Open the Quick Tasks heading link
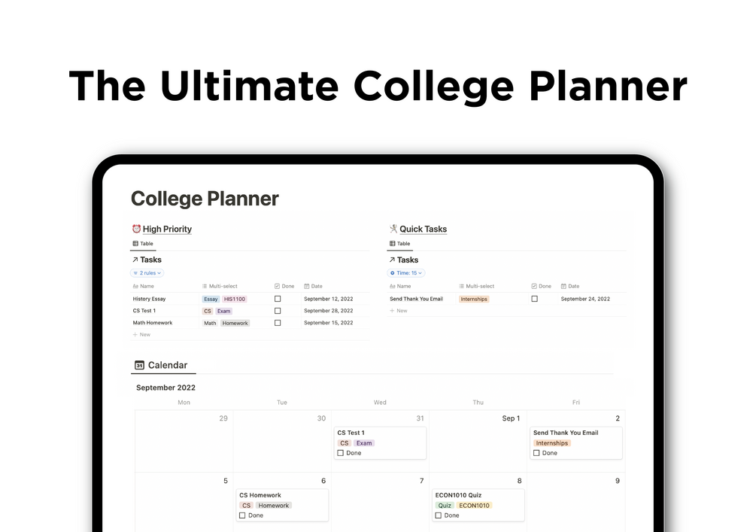 (423, 229)
